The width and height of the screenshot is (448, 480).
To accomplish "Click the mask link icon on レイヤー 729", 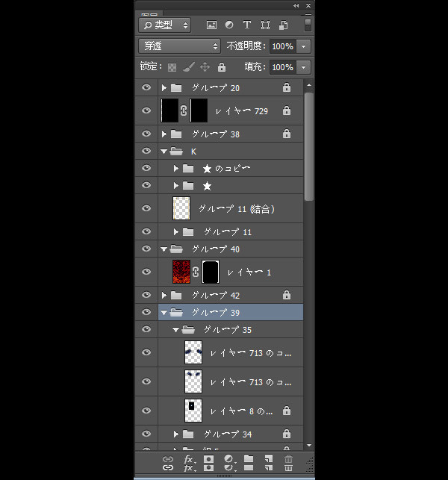I will [x=184, y=110].
